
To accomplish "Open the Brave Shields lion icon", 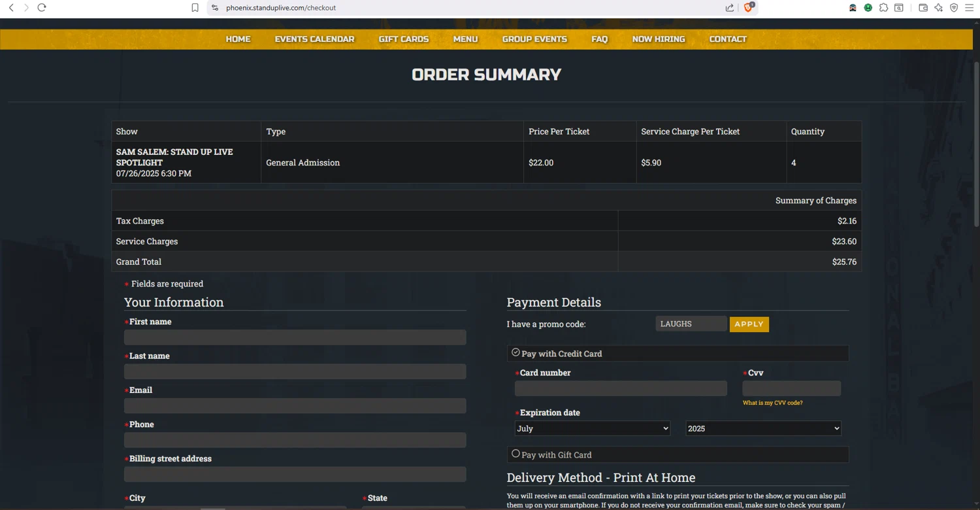I will pyautogui.click(x=749, y=8).
